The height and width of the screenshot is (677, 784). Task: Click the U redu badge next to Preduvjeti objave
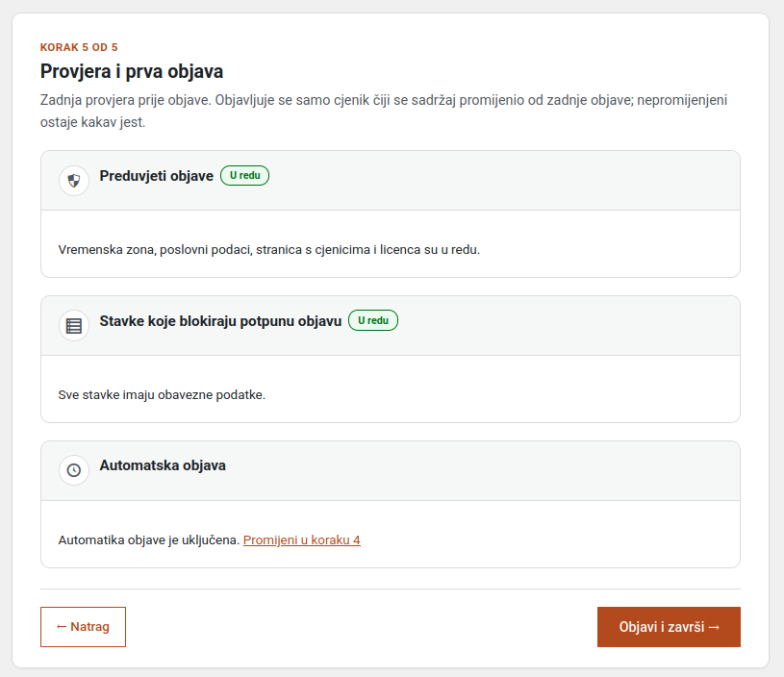tap(245, 175)
